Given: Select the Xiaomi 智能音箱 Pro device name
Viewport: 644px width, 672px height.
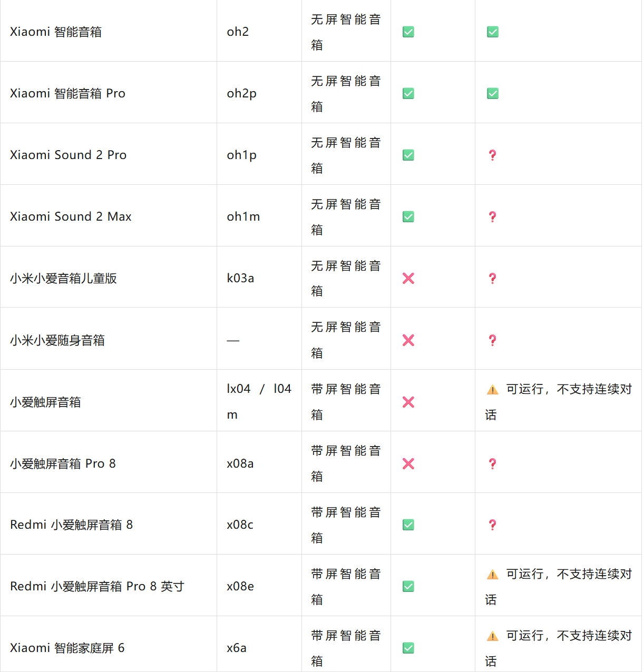Looking at the screenshot, I should (x=68, y=94).
